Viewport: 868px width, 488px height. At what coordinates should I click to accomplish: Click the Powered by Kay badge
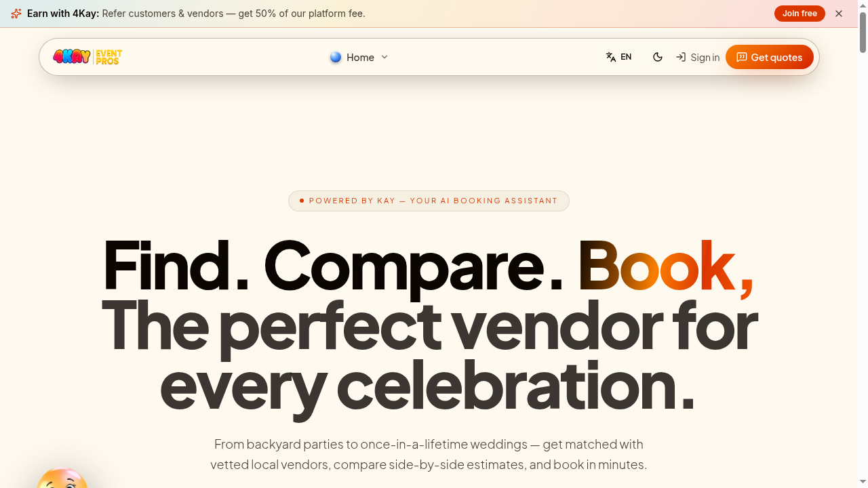click(x=429, y=201)
